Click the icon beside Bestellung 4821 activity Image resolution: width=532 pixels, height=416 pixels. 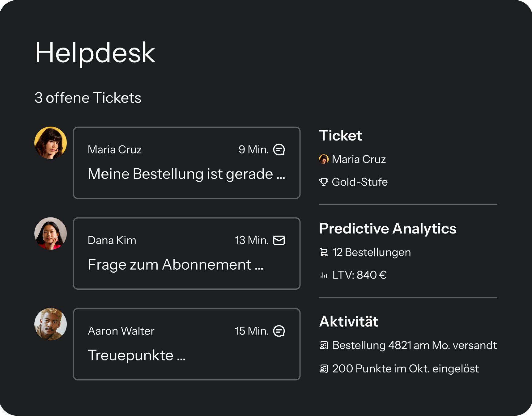click(x=324, y=345)
